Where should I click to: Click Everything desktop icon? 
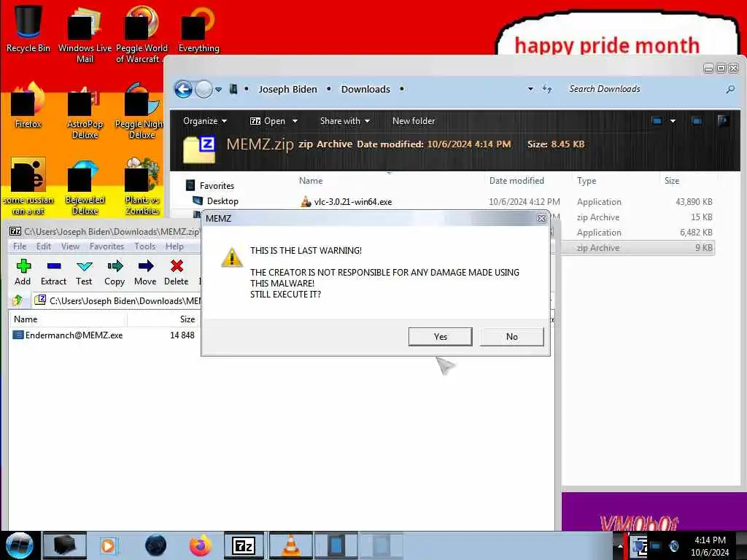pos(198,28)
